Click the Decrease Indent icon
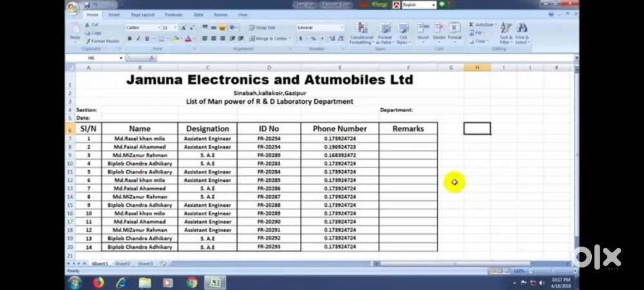This screenshot has height=290, width=644. (232, 39)
